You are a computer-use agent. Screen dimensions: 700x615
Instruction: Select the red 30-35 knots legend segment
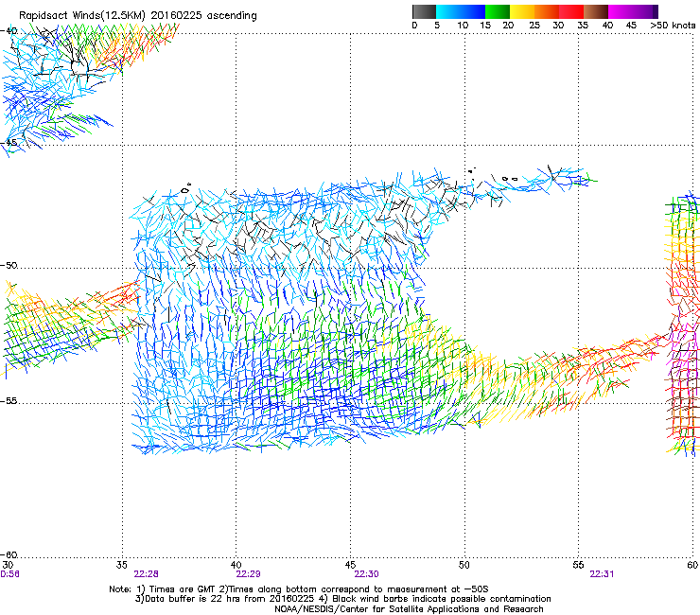pyautogui.click(x=571, y=11)
